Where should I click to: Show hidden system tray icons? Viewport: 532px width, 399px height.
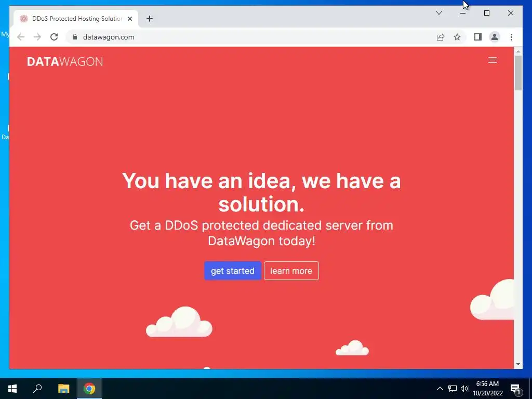click(x=440, y=389)
